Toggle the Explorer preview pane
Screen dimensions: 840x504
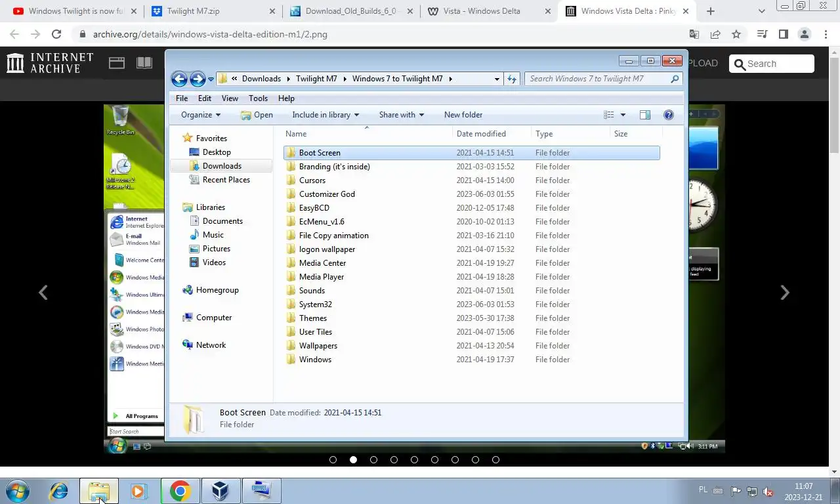pos(645,115)
